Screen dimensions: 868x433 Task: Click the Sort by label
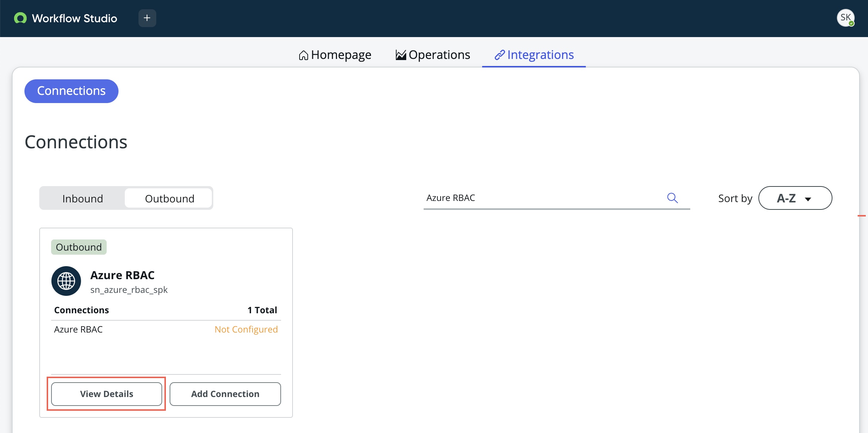tap(735, 198)
